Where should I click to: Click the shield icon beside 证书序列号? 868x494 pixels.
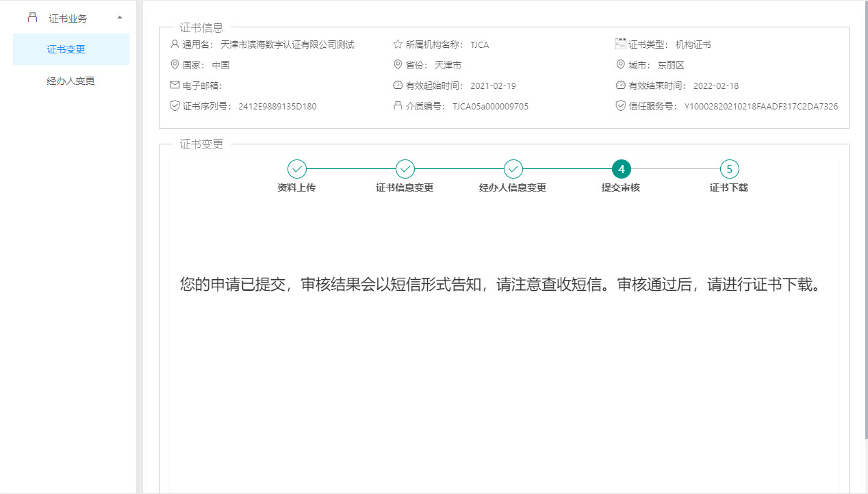175,106
